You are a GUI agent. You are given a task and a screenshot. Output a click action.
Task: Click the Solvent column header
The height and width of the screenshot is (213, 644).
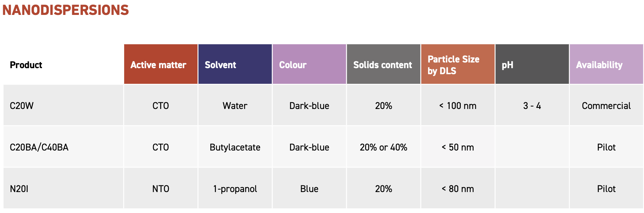(235, 64)
